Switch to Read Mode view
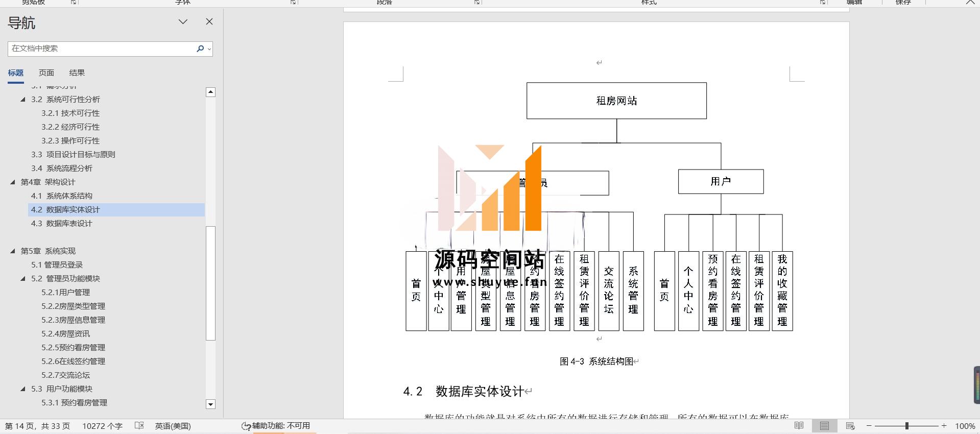Screen dimensions: 980x434 pyautogui.click(x=799, y=426)
